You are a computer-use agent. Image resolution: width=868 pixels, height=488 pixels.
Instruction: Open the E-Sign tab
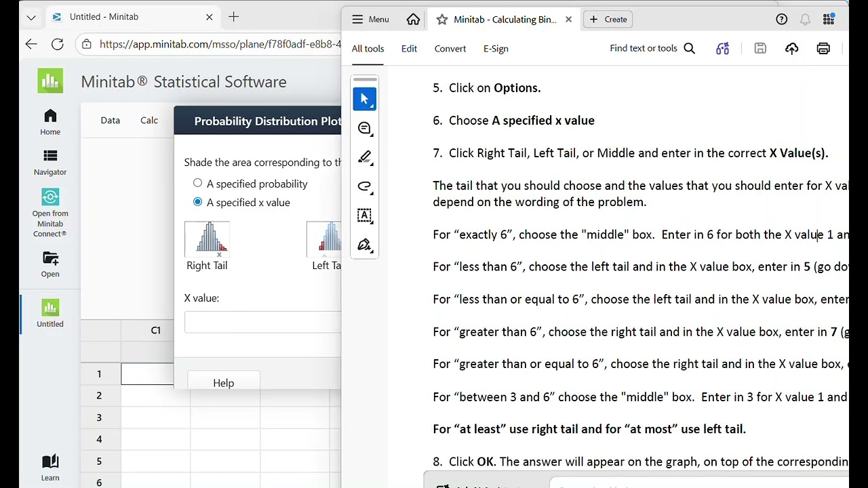496,49
